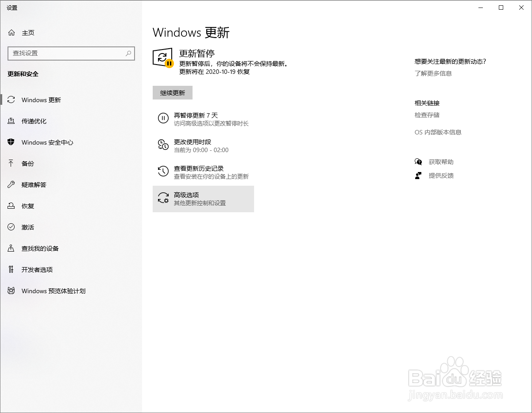
Task: Open 更改使用时段 setting
Action: [x=203, y=145]
